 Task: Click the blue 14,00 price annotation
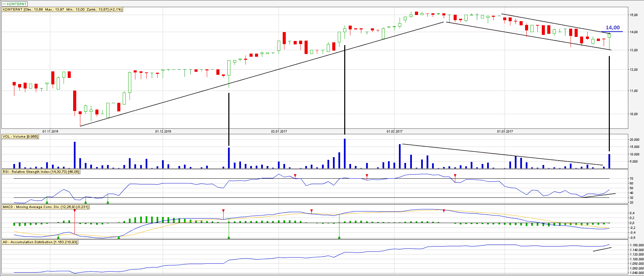tap(613, 28)
